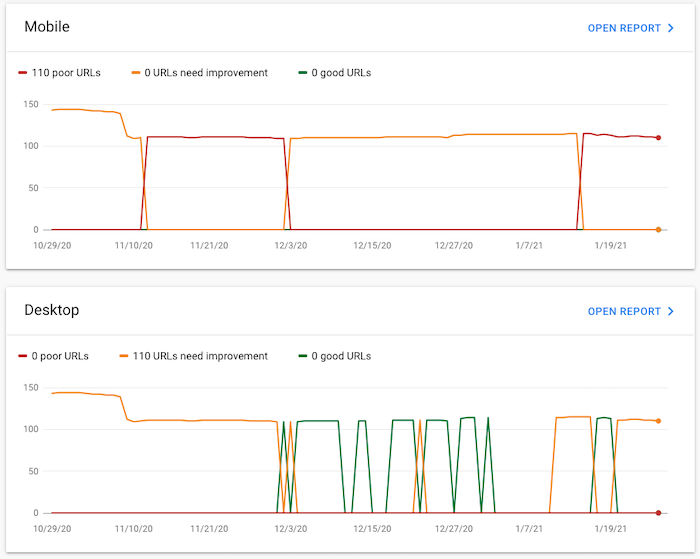700x559 pixels.
Task: Click the 1/7/21 date label on Mobile chart
Action: point(529,246)
